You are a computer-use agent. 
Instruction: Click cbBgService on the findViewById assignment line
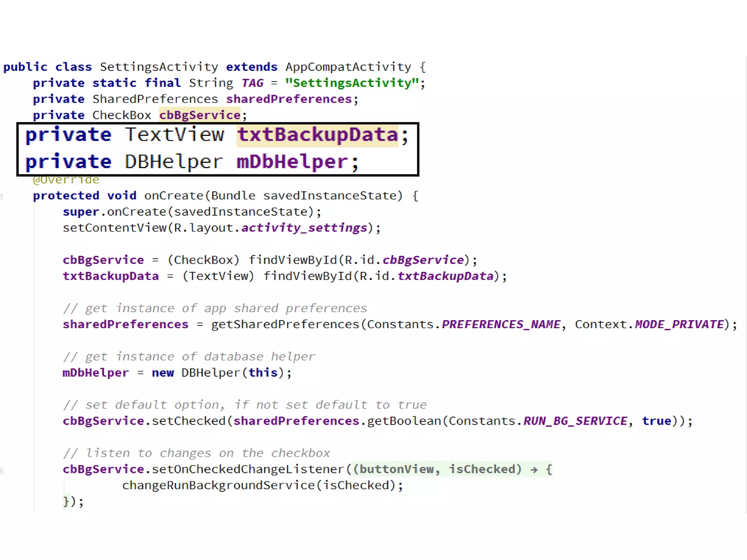103,260
